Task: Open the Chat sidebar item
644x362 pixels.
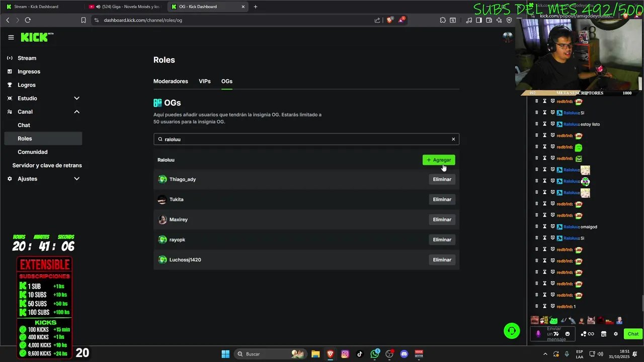Action: point(24,125)
